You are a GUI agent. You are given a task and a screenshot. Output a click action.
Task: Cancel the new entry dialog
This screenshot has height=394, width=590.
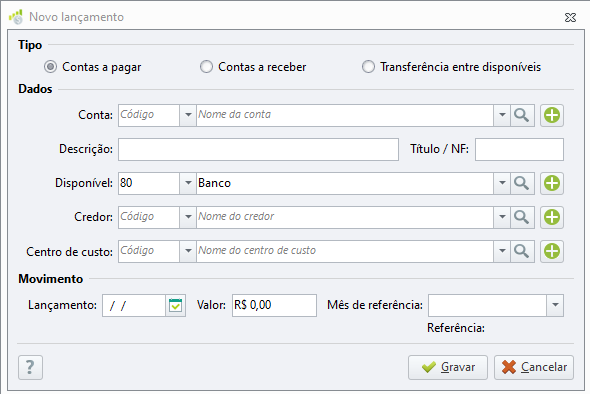click(x=534, y=367)
